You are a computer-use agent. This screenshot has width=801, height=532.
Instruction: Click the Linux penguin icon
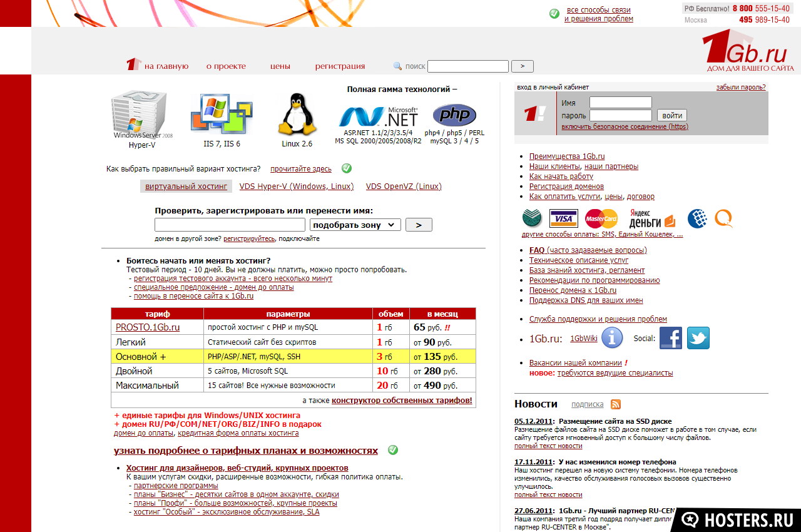(297, 114)
